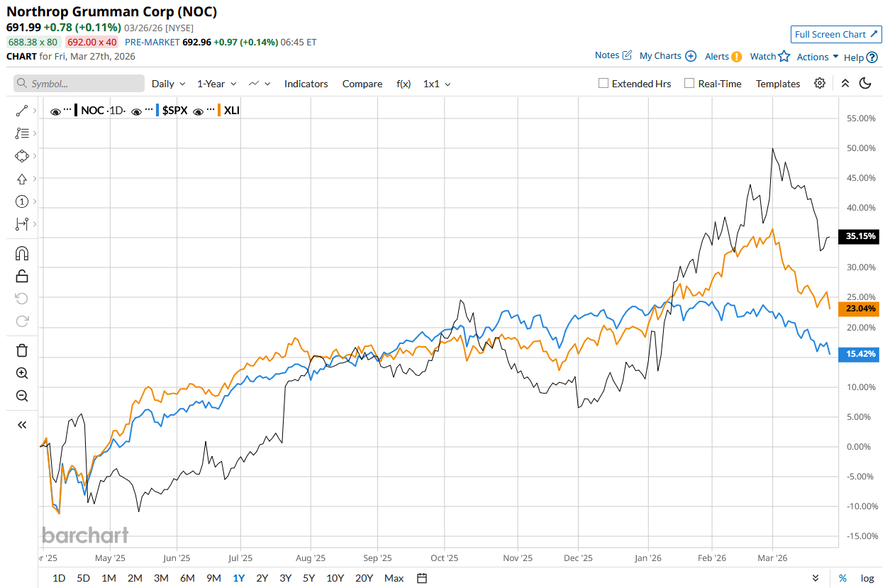Image resolution: width=890 pixels, height=588 pixels.
Task: Select the numbered label annotation tool
Action: click(21, 201)
